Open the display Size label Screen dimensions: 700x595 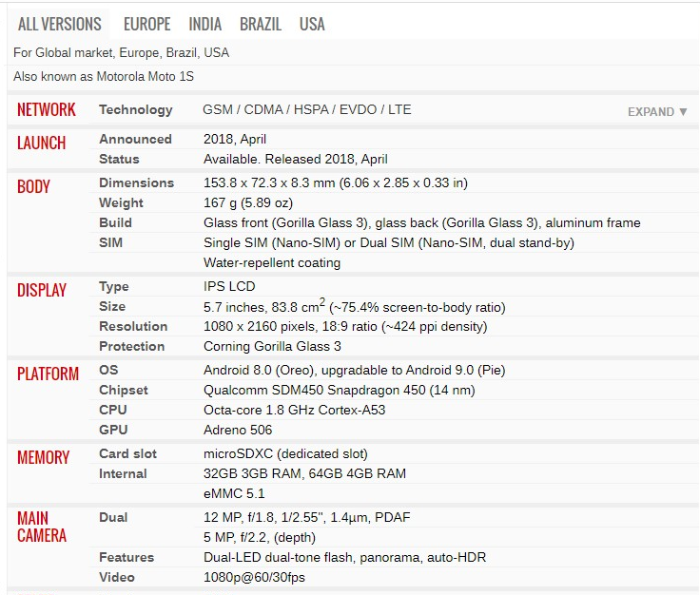click(112, 306)
